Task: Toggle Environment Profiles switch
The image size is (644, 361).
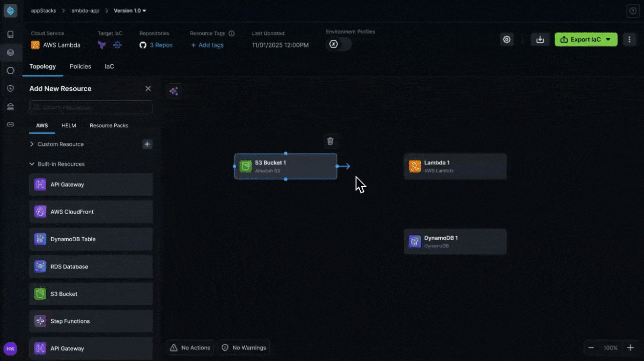Action: coord(339,44)
